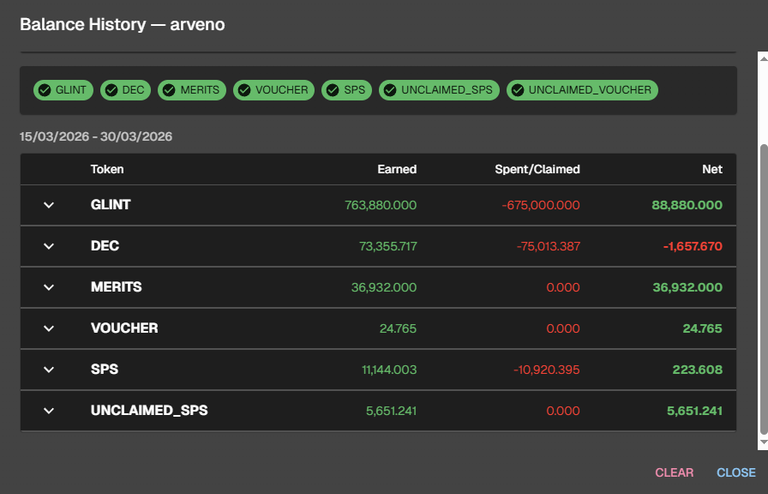Expand the MERITS row chevron

click(x=48, y=287)
